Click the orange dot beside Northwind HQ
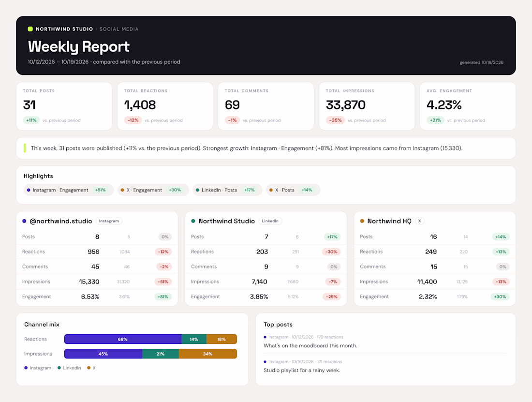Image resolution: width=532 pixels, height=402 pixels. pyautogui.click(x=362, y=221)
